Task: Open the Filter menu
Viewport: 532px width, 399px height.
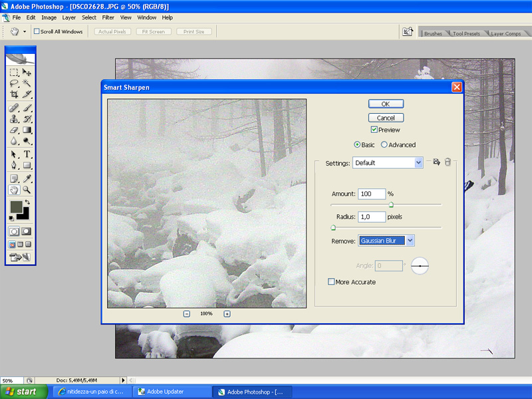Action: [108, 17]
